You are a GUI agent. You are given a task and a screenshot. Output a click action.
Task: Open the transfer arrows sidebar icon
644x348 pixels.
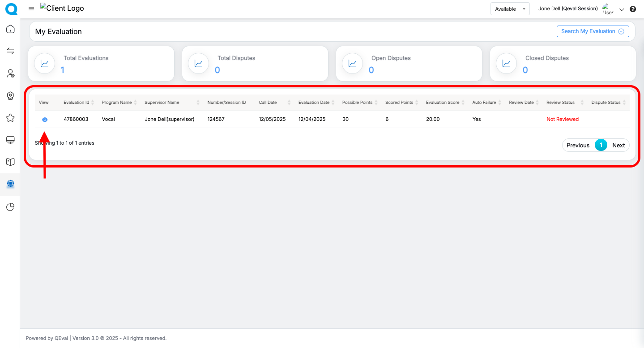point(10,51)
